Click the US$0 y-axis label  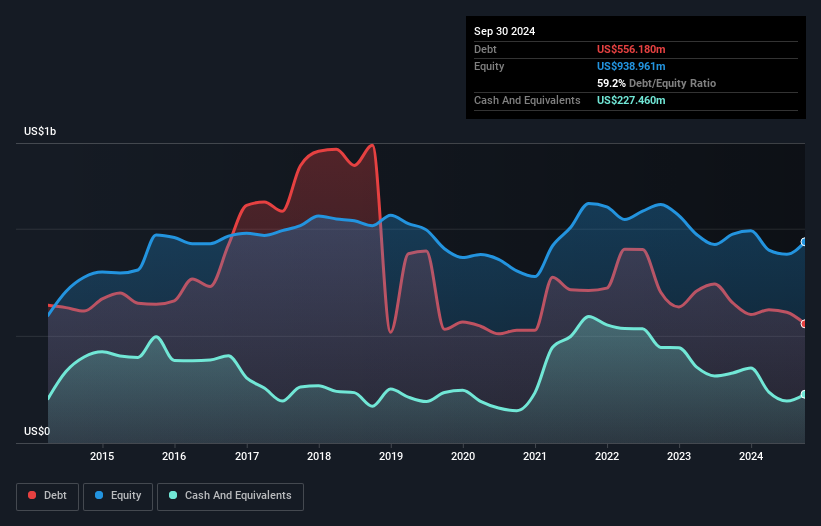point(37,431)
